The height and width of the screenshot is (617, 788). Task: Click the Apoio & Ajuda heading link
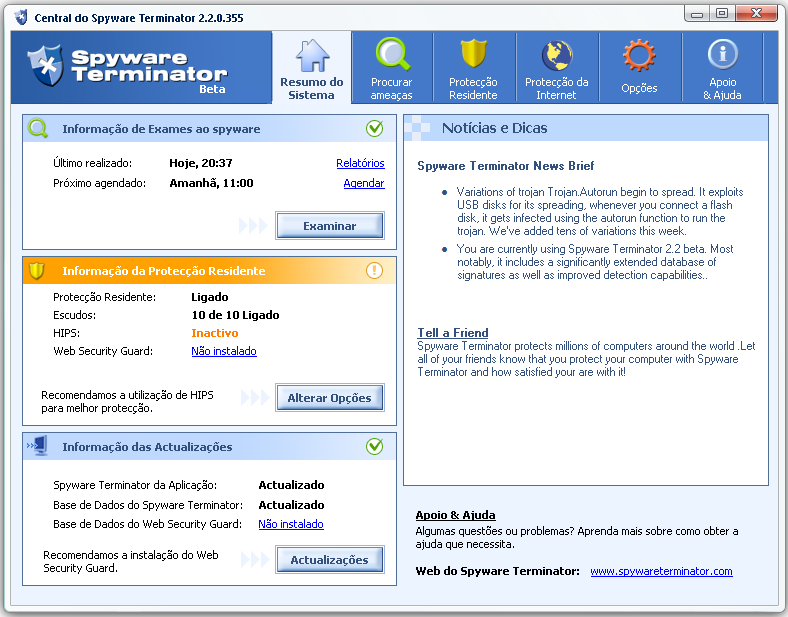(455, 515)
